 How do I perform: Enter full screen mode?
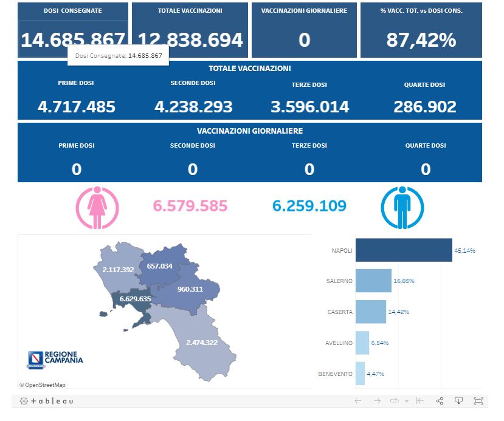[478, 401]
